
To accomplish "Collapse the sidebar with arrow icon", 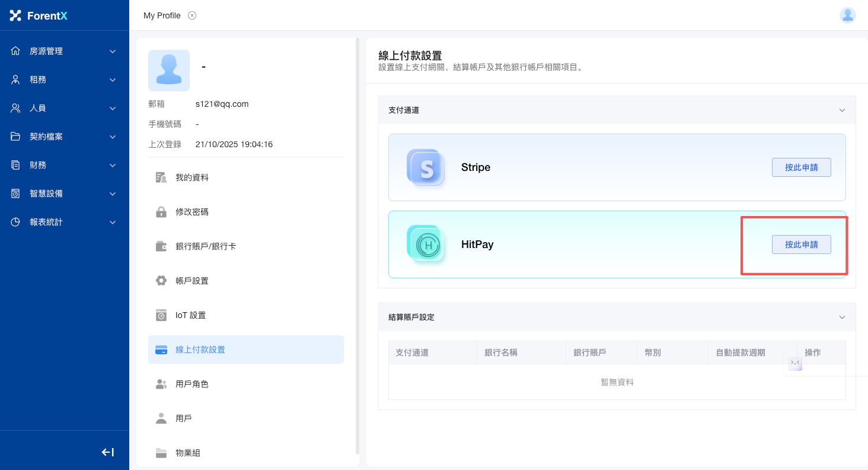I will pos(107,452).
